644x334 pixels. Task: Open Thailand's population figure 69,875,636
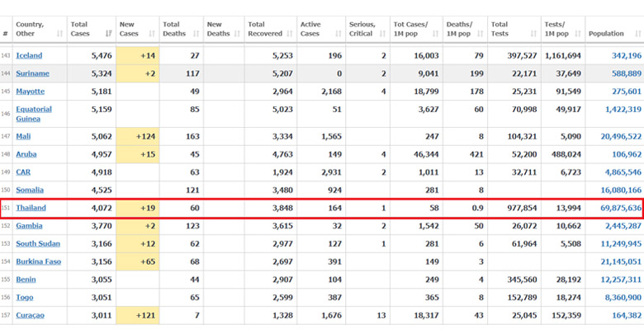[614, 209]
